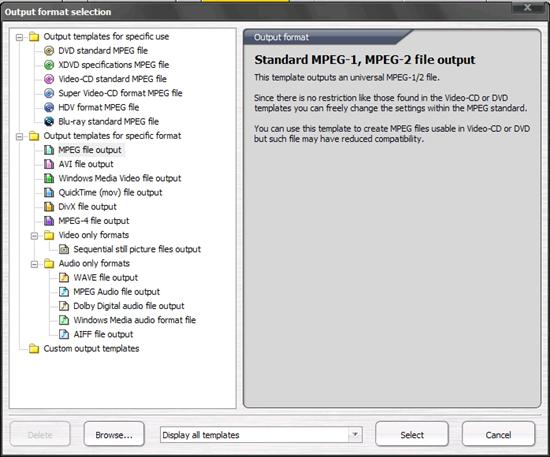Open the Browse... button

114,435
